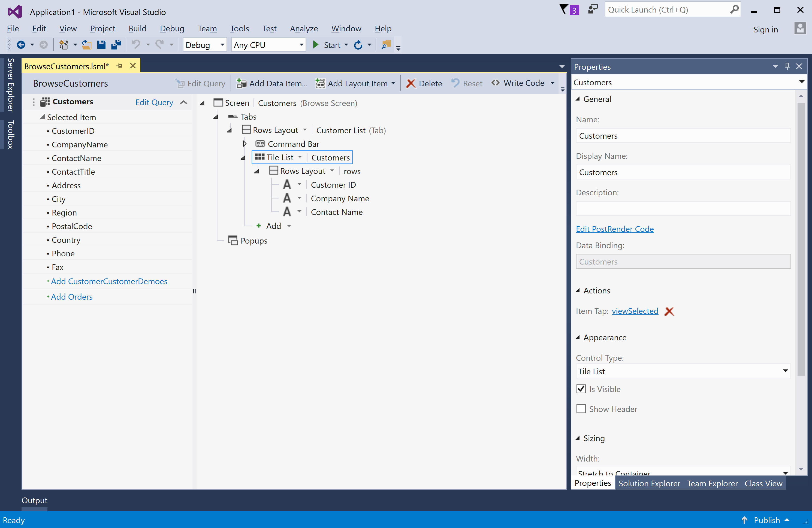Click the Display Name input field
The height and width of the screenshot is (528, 812).
[x=683, y=172]
